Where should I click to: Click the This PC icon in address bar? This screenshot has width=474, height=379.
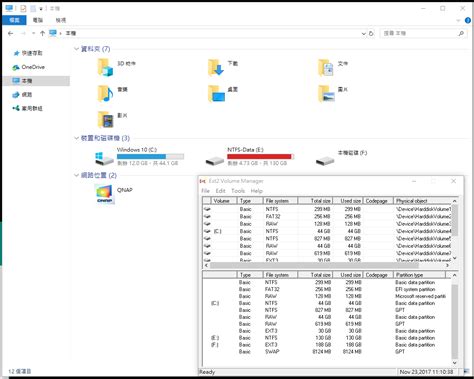[x=53, y=33]
